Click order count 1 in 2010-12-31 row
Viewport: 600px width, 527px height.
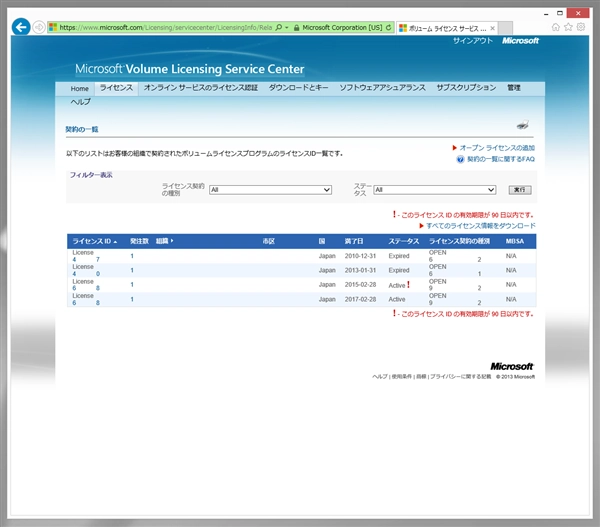(x=132, y=256)
